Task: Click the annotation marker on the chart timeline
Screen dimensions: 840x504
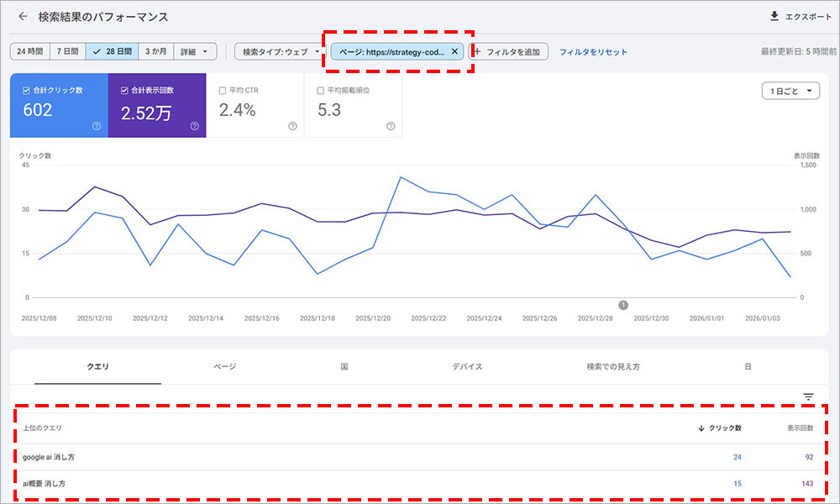Action: pyautogui.click(x=623, y=305)
